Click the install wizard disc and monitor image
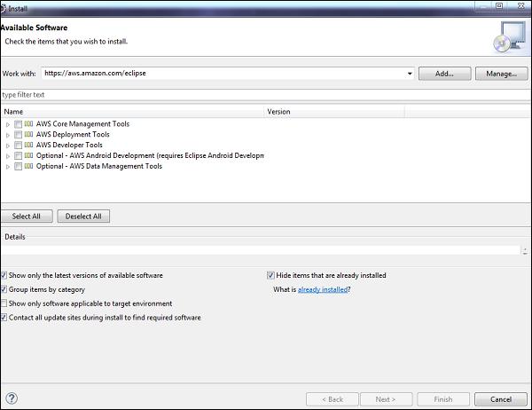The width and height of the screenshot is (532, 410). tap(509, 37)
